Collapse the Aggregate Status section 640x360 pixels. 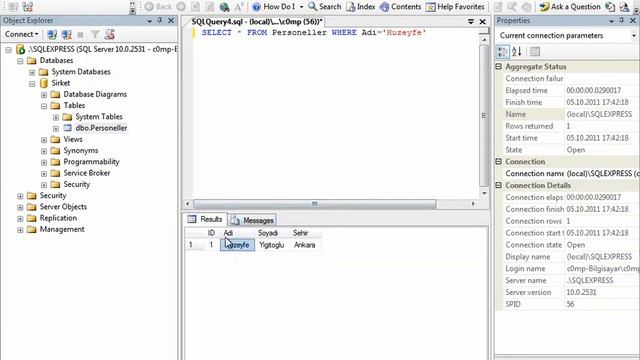pyautogui.click(x=499, y=67)
